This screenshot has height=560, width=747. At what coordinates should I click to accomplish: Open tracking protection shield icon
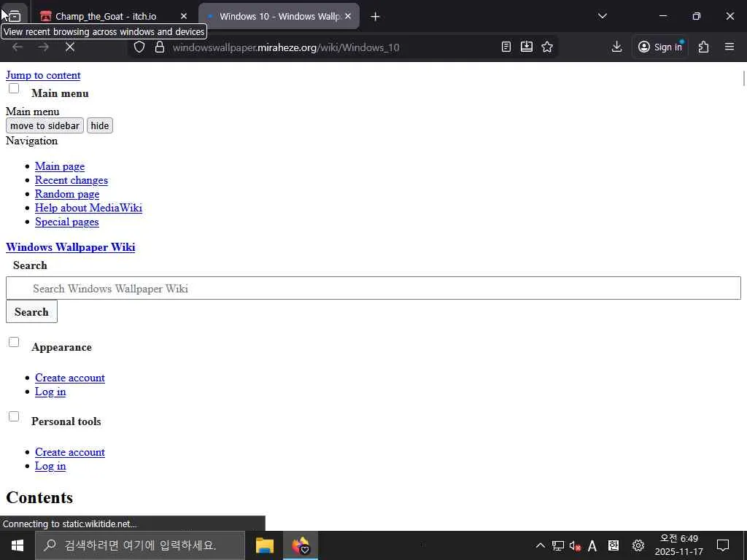click(x=139, y=47)
